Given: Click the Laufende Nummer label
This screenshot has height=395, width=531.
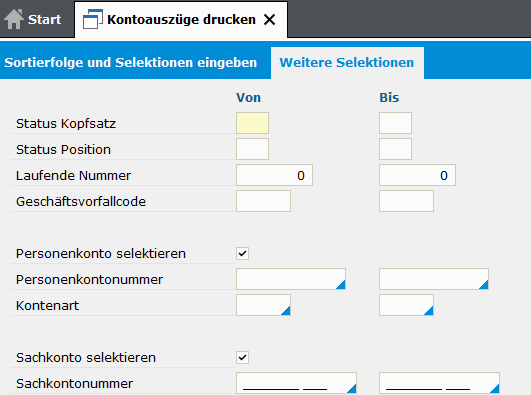Looking at the screenshot, I should 73,175.
